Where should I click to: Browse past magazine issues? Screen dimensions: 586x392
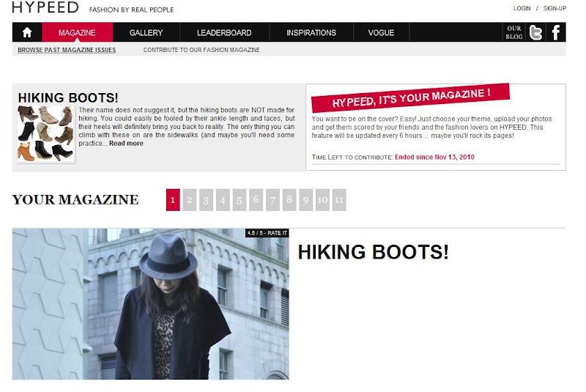tap(67, 50)
